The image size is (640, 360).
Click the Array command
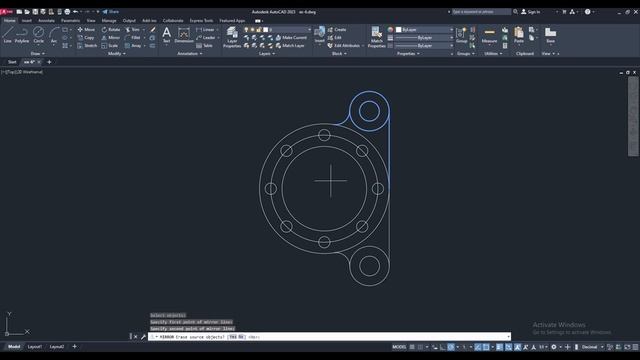(133, 46)
